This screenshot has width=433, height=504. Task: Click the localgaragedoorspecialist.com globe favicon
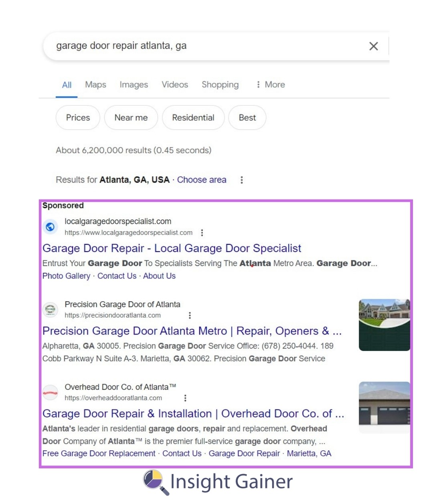coord(50,227)
